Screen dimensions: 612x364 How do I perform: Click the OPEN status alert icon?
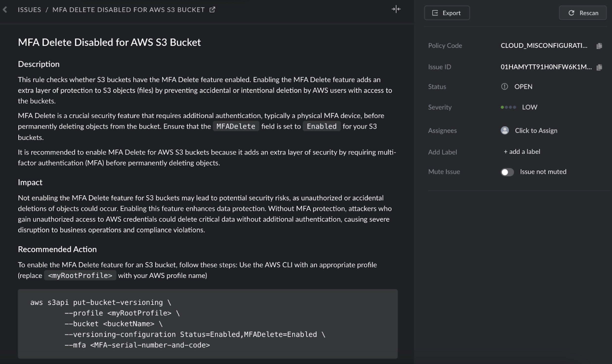tap(504, 87)
